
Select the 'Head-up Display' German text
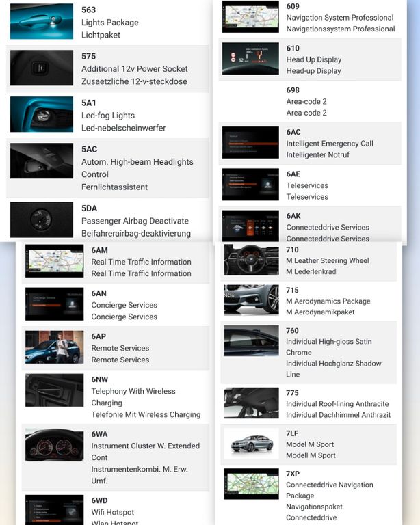(313, 71)
